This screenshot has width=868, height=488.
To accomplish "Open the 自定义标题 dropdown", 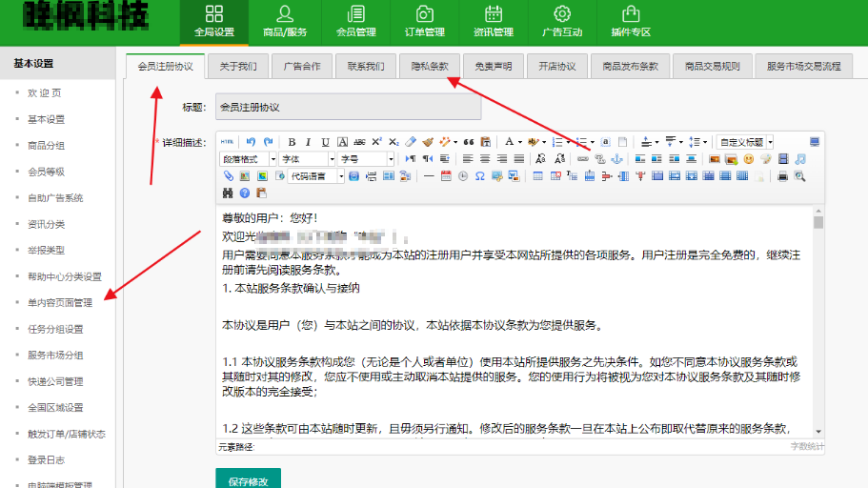I will point(744,142).
